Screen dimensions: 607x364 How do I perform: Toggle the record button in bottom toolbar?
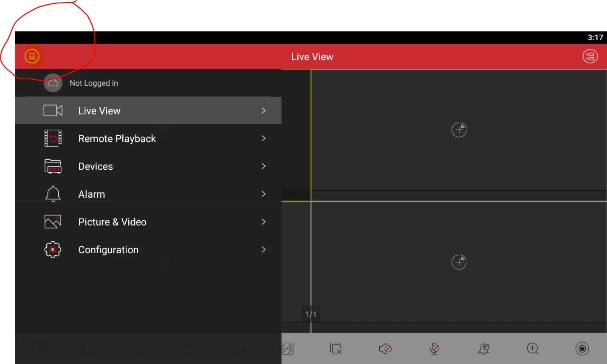(582, 349)
